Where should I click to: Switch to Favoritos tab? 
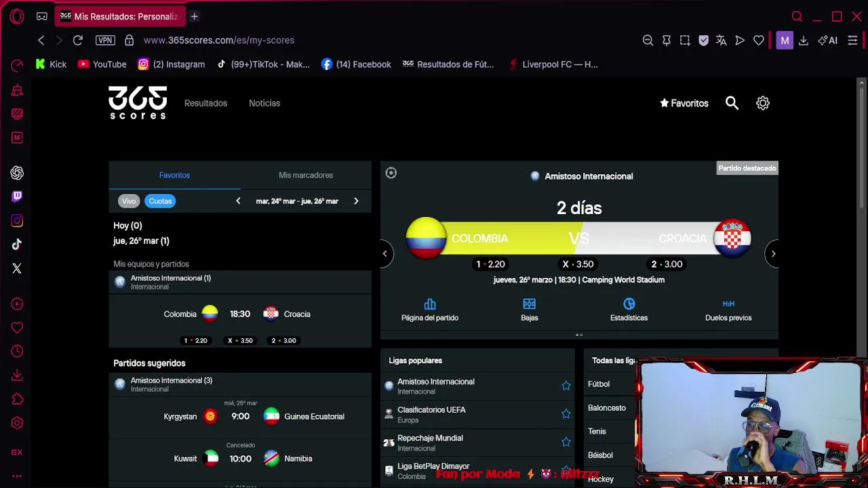pos(174,175)
